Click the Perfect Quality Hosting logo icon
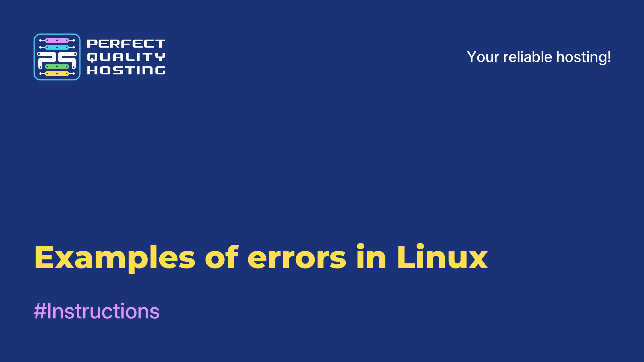Image resolution: width=644 pixels, height=362 pixels. [x=57, y=57]
